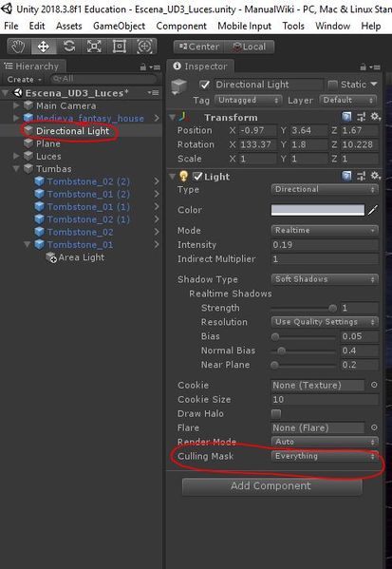The image size is (392, 569).
Task: Expand the Luces group in Hierarchy
Action: (16, 156)
